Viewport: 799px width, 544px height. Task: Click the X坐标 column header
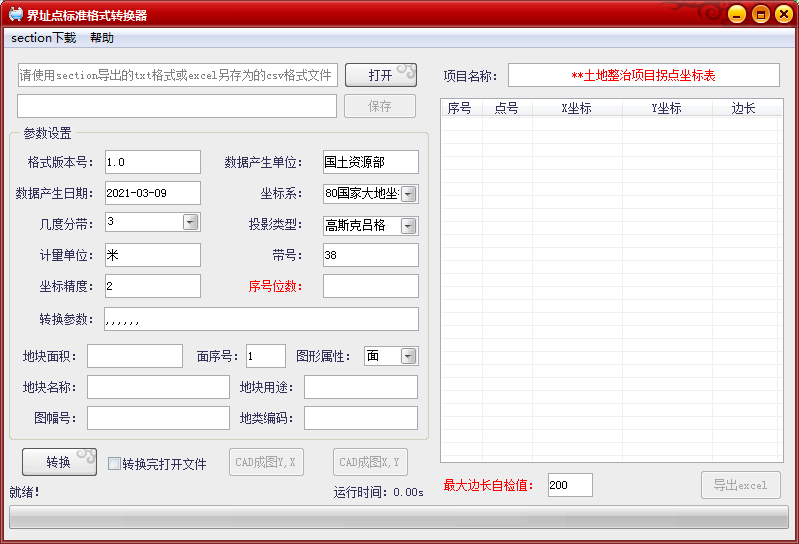577,108
